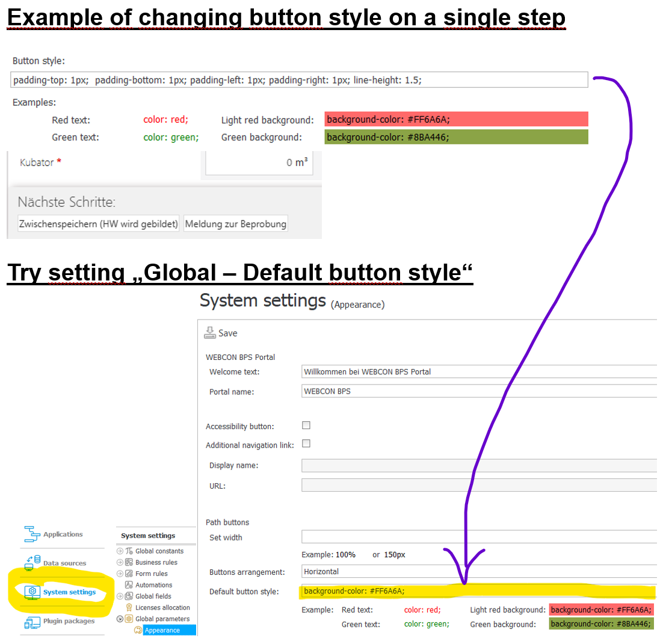Click the top green background-color example
Screen dimensions: 663x644
coord(456,137)
